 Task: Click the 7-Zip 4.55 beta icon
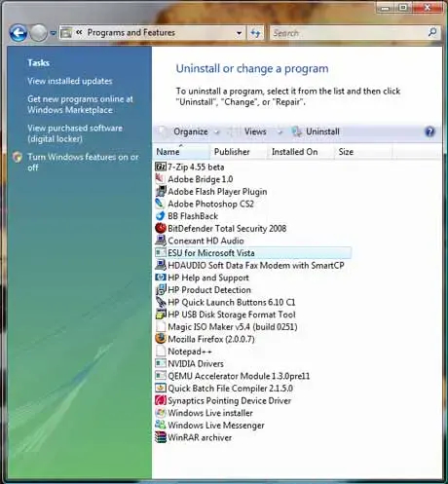coord(161,167)
